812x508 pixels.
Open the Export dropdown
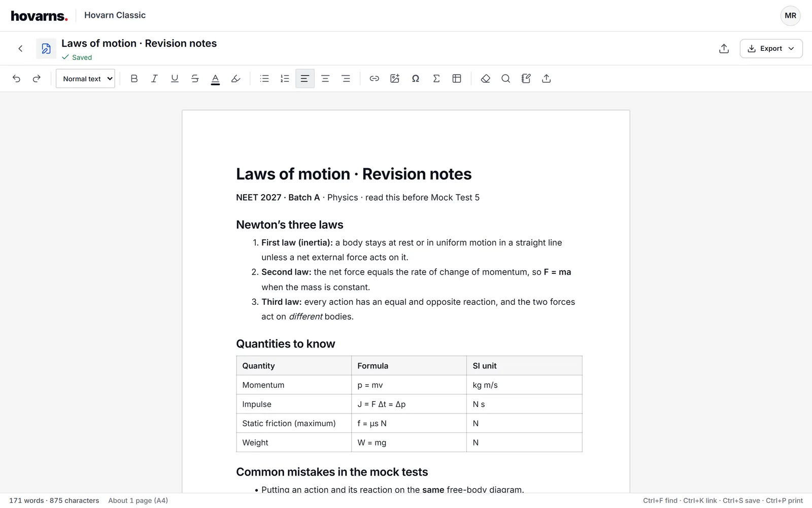point(771,49)
